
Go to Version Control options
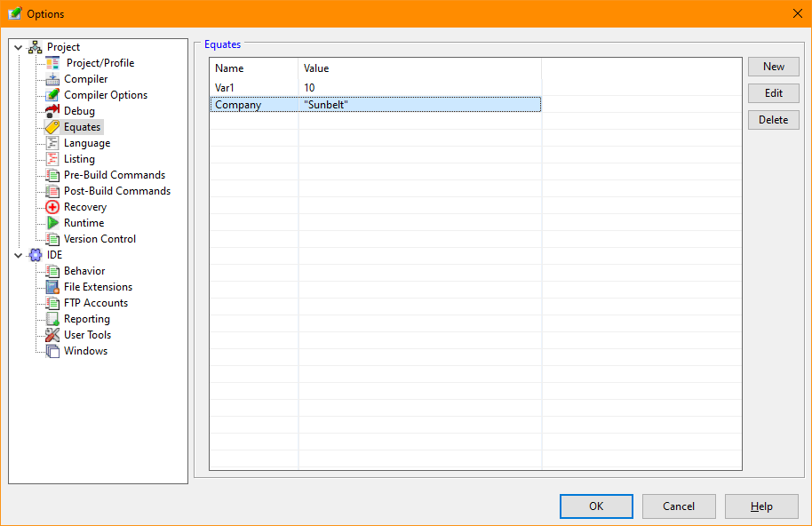[x=100, y=239]
